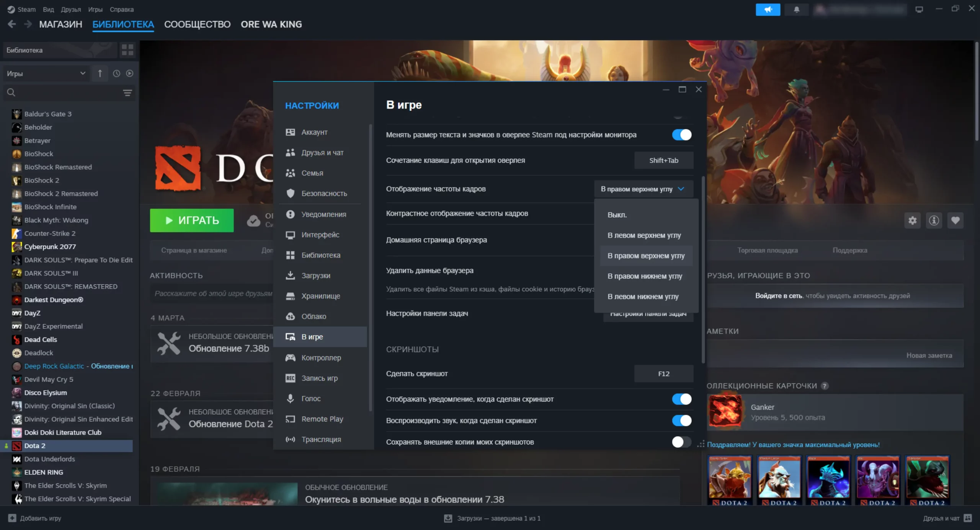980x530 pixels.
Task: Toggle overlay text scaling for monitor
Action: point(681,135)
